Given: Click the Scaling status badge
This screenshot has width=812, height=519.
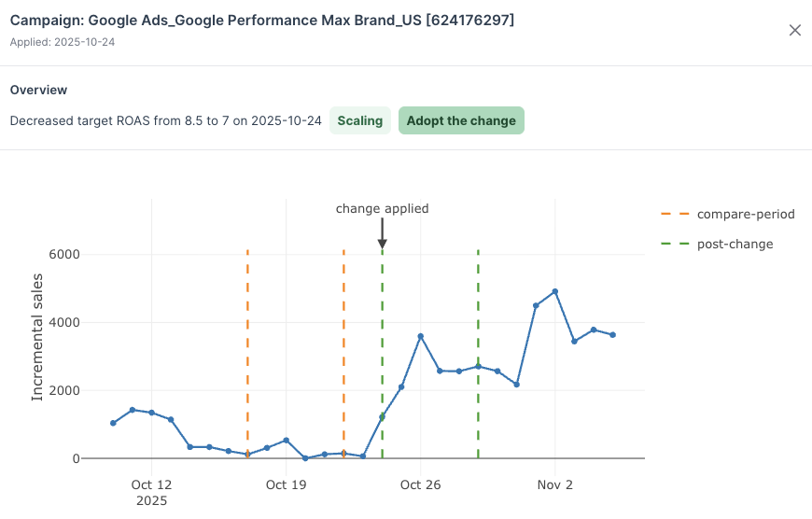Looking at the screenshot, I should [x=360, y=120].
